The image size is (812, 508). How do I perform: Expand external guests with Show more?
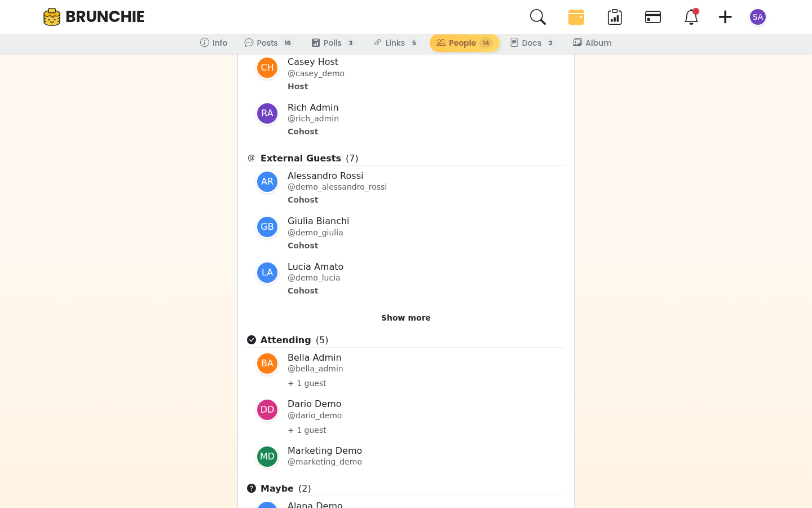coord(406,318)
